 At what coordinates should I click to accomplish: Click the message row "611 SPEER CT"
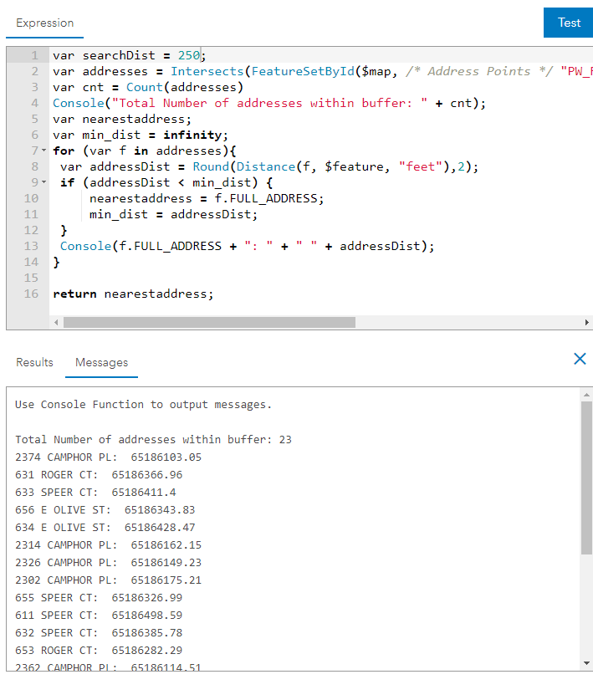(99, 616)
